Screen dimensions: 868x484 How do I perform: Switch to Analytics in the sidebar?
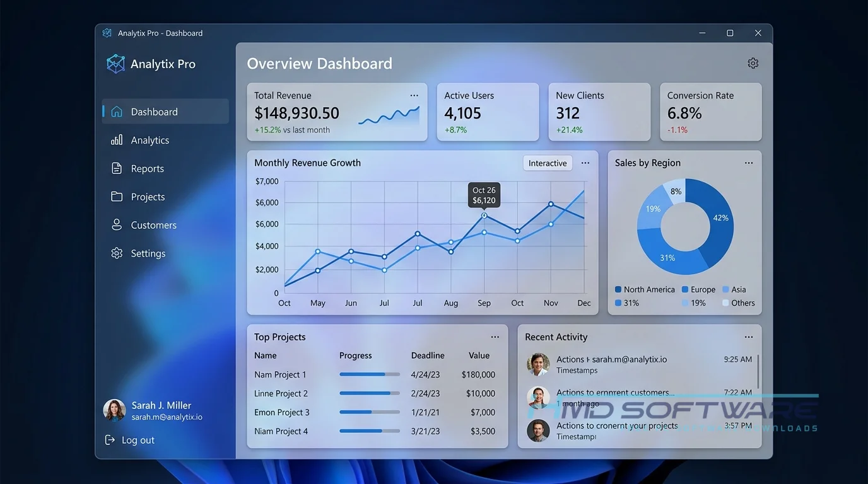click(x=165, y=140)
